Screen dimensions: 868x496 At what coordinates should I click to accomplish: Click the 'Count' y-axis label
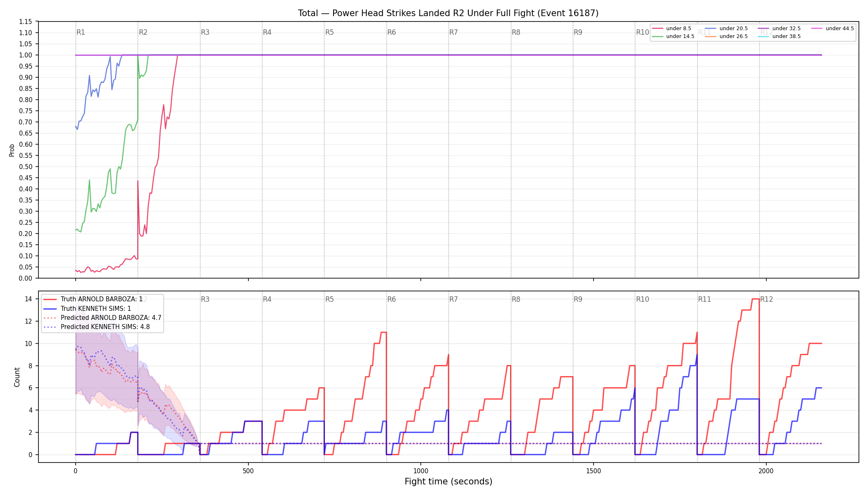(17, 377)
